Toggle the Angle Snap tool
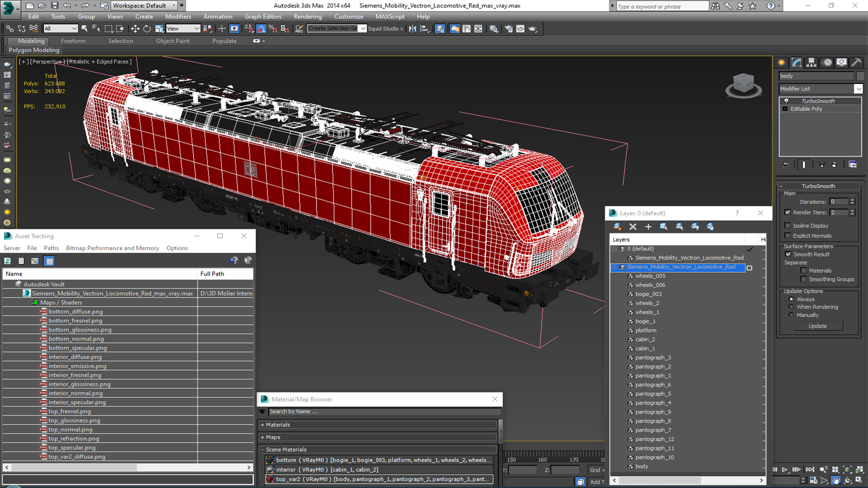Screen dimensions: 868x488 (261, 28)
